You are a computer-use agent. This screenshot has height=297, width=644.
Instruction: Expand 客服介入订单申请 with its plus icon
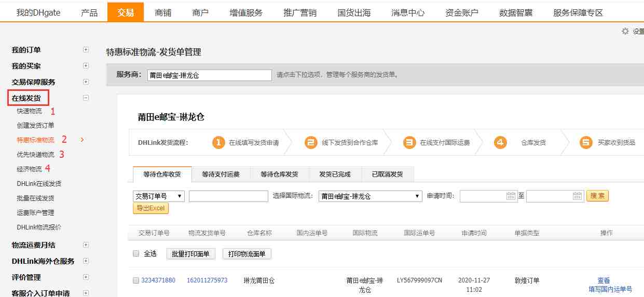86,293
